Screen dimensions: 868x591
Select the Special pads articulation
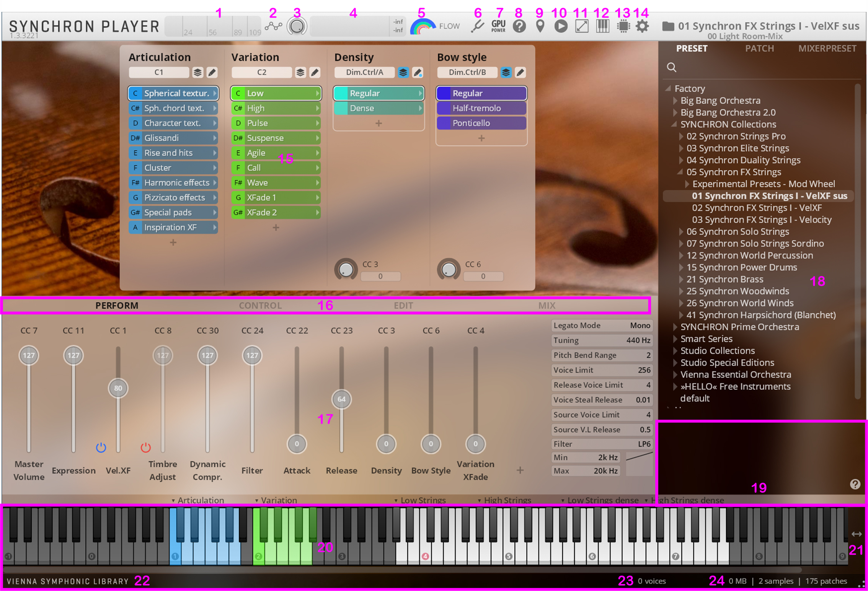click(x=173, y=213)
